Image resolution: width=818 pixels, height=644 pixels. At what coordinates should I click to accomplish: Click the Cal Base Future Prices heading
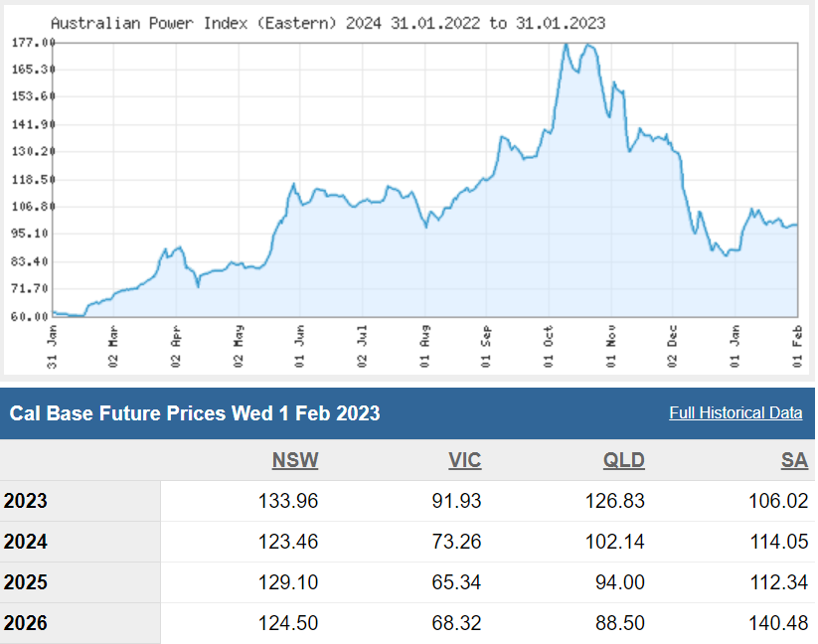(195, 413)
